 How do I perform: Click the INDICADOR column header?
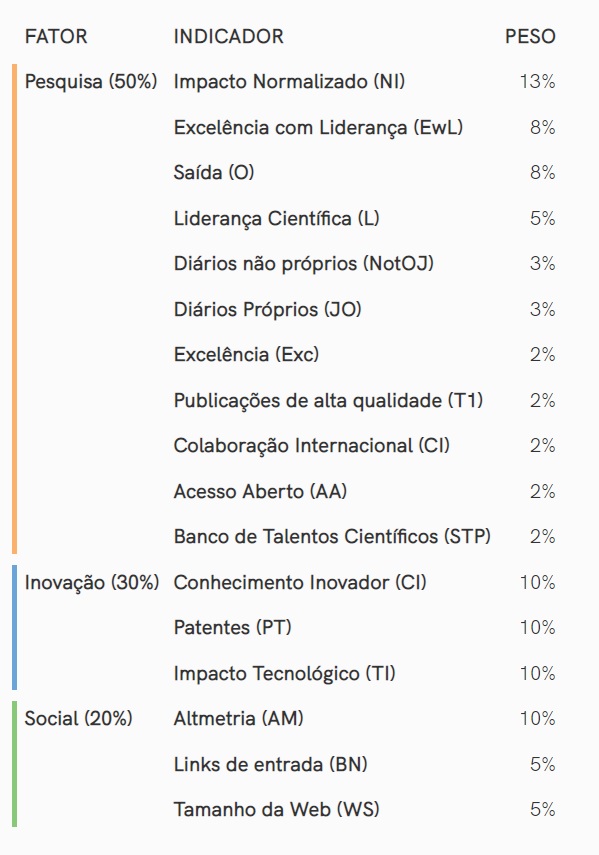pos(228,37)
